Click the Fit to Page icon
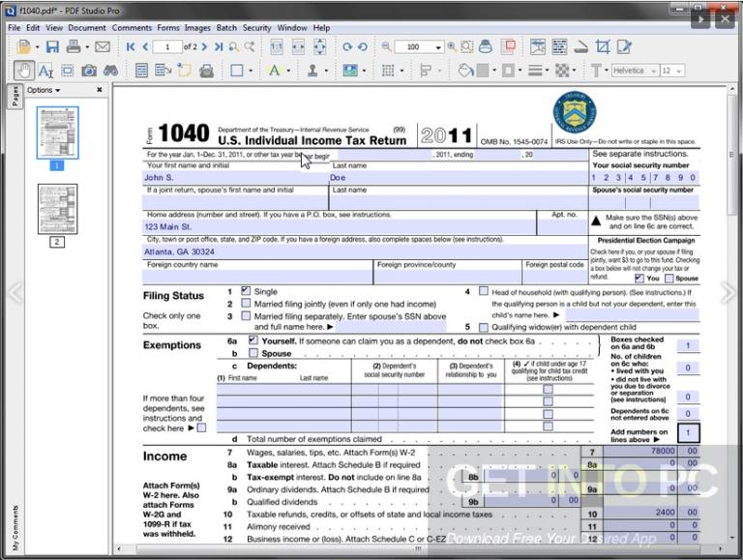 (320, 46)
